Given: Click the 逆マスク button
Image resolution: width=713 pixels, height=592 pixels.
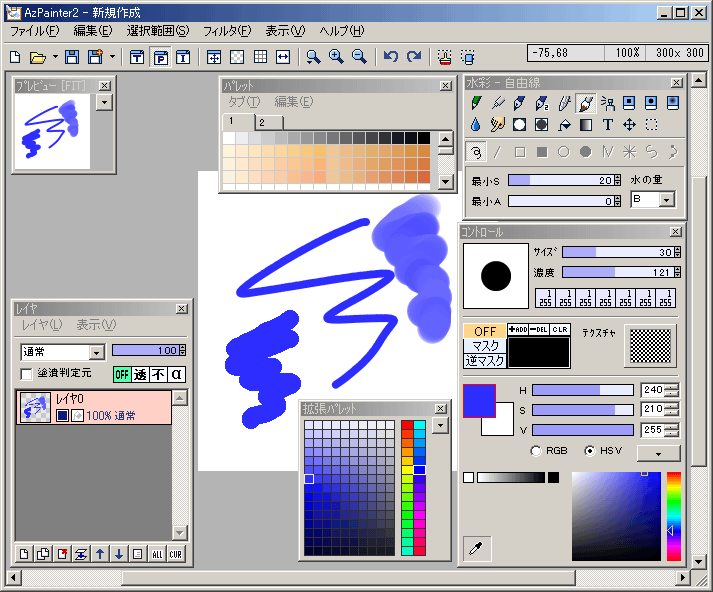Looking at the screenshot, I should click(x=485, y=360).
